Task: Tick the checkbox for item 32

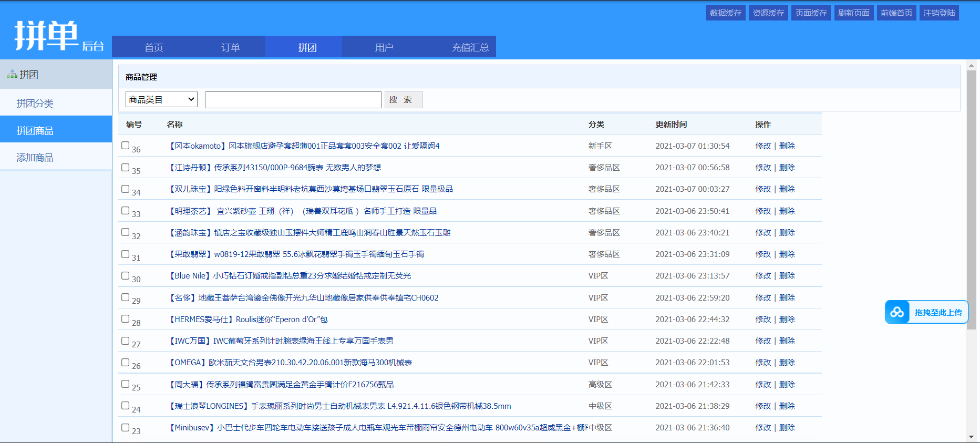Action: 125,232
